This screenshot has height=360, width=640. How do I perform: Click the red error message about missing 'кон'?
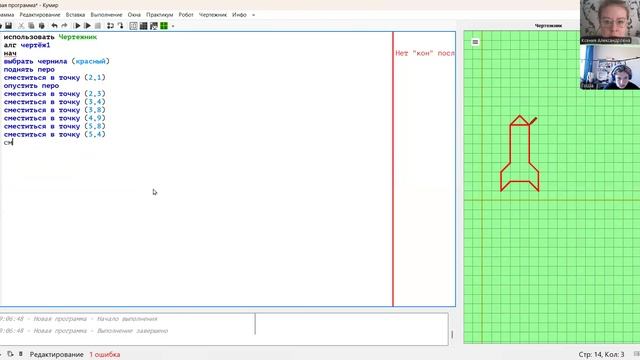click(x=425, y=53)
